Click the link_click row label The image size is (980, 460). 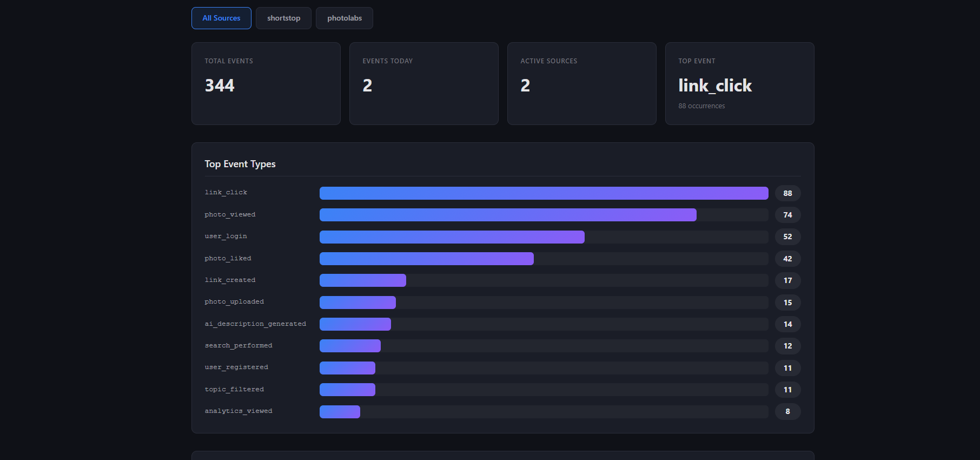(x=226, y=193)
